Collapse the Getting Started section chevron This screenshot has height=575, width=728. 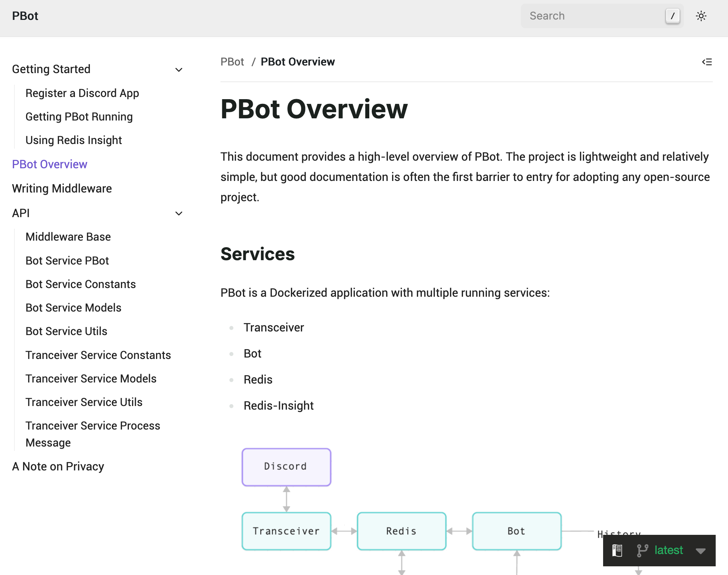pyautogui.click(x=179, y=69)
